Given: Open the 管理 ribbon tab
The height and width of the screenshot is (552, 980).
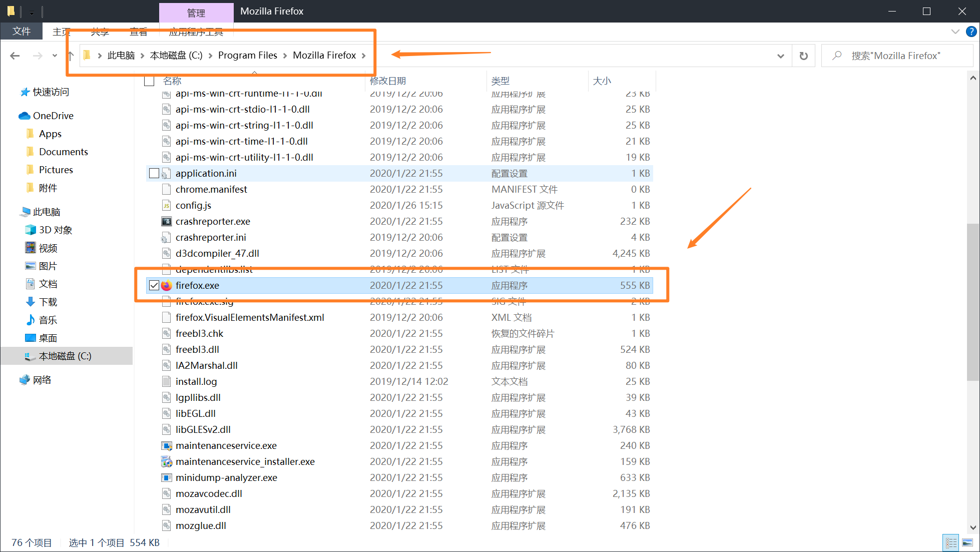Looking at the screenshot, I should 196,13.
